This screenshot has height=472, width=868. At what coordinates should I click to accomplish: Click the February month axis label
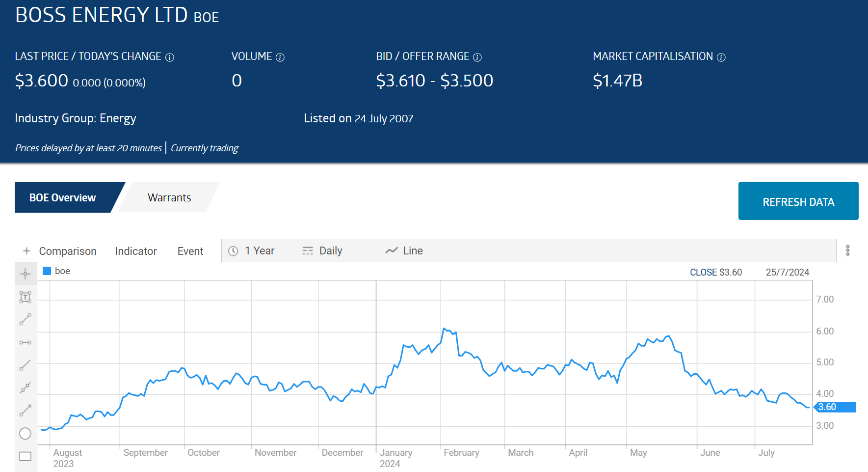tap(461, 452)
